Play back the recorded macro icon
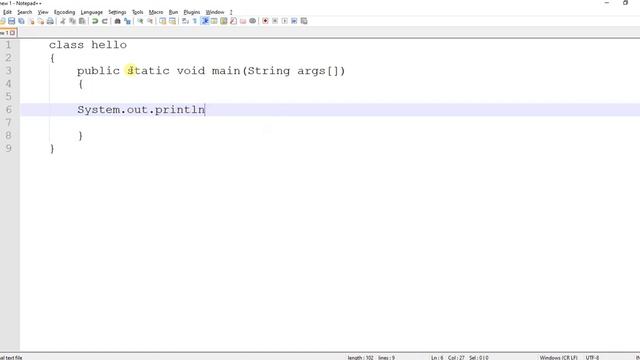 [284, 21]
